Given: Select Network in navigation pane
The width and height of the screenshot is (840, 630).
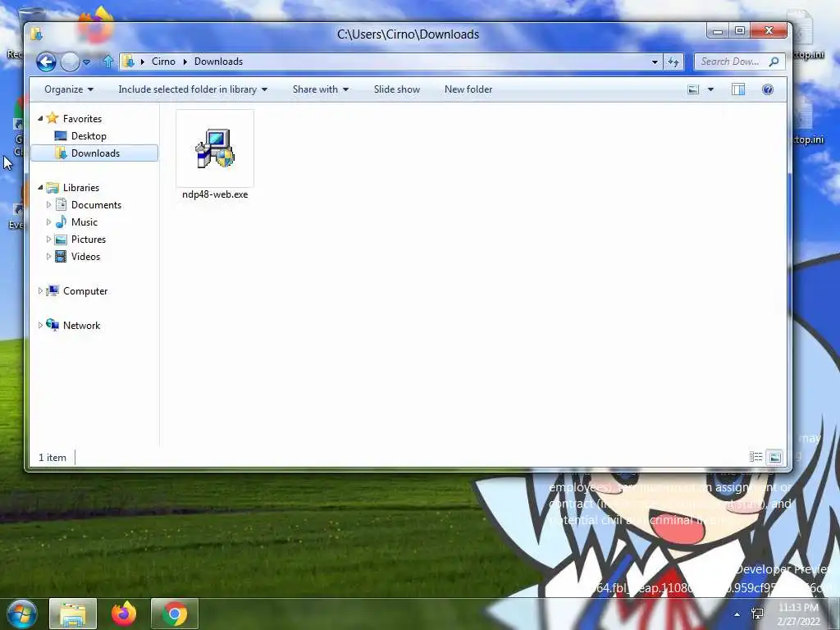Looking at the screenshot, I should pyautogui.click(x=81, y=325).
